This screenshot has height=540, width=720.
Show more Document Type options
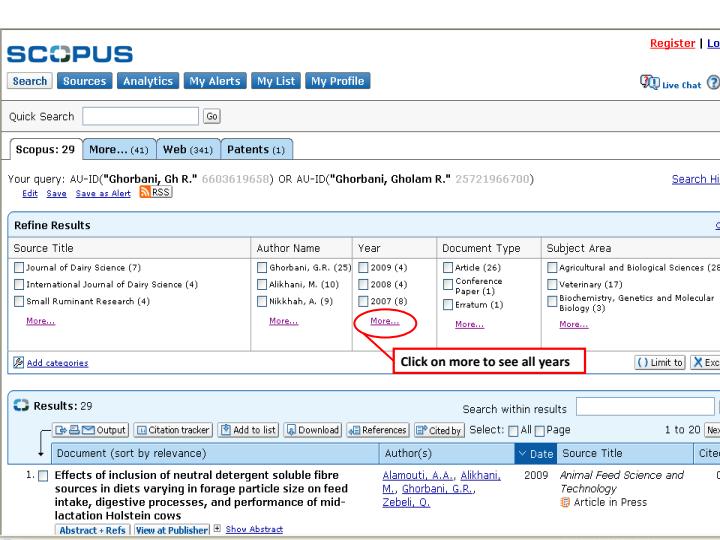point(469,324)
